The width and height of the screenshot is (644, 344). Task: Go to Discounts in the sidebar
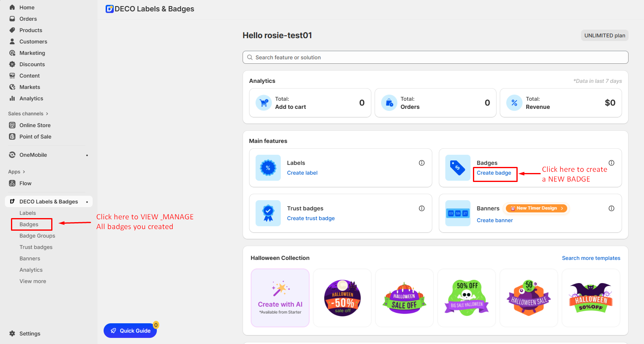tap(32, 64)
